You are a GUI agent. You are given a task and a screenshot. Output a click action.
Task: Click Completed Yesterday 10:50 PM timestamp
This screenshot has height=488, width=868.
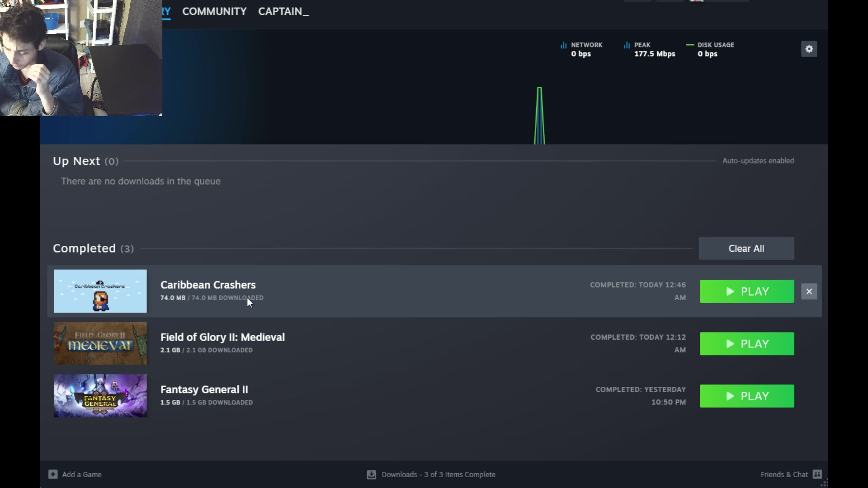pos(641,396)
